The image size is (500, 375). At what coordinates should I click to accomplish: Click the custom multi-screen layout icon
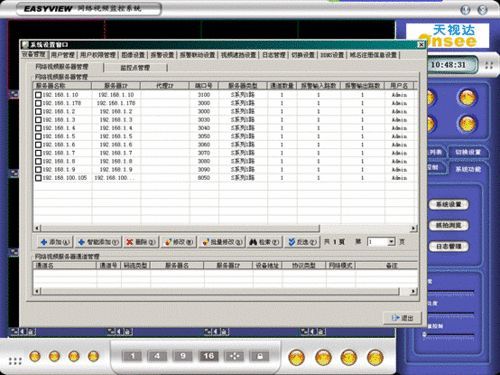pos(234,356)
